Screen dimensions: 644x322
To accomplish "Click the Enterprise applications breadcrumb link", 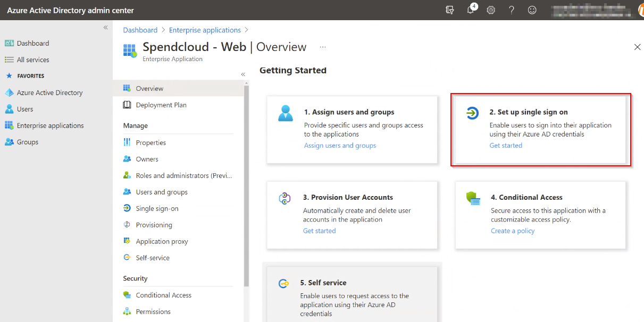I will coord(205,30).
